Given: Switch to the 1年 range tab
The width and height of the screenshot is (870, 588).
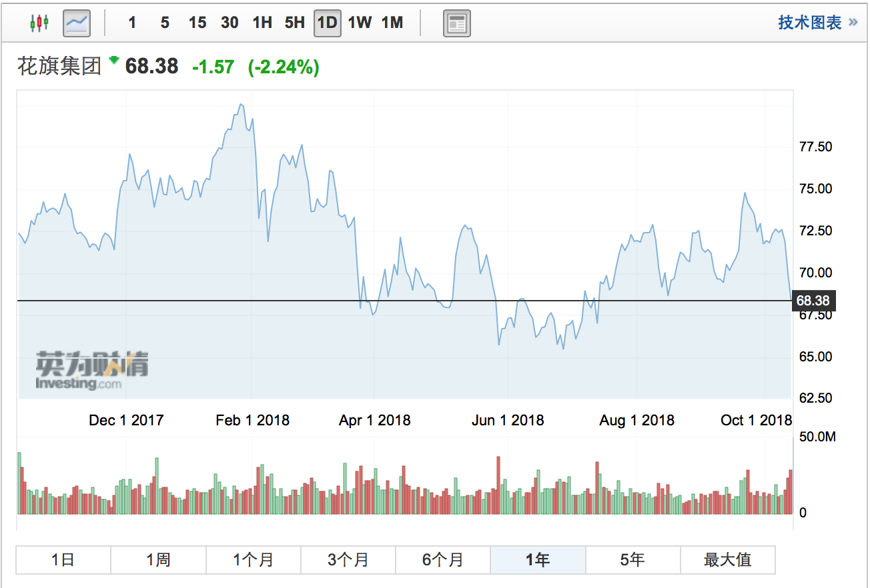Looking at the screenshot, I should (538, 560).
